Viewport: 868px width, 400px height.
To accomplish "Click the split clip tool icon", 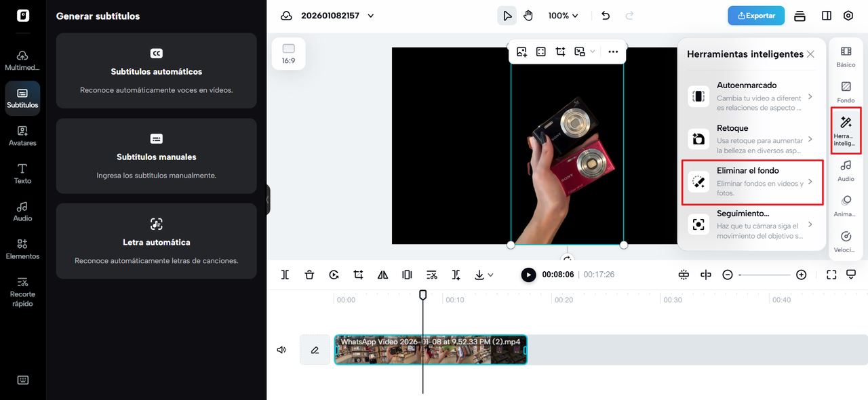I will click(285, 275).
